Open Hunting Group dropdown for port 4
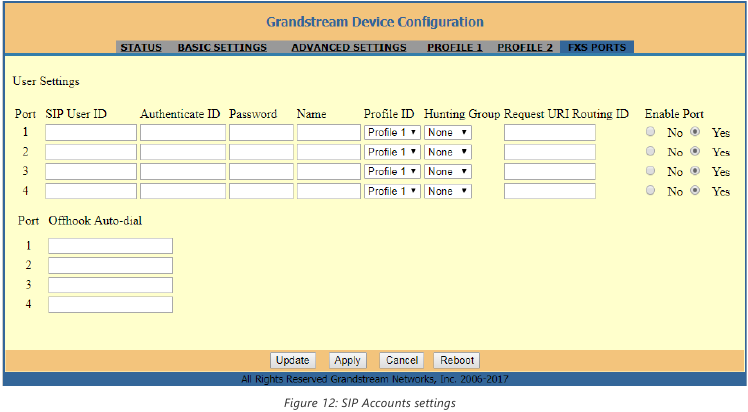The width and height of the screenshot is (748, 412). coord(447,191)
